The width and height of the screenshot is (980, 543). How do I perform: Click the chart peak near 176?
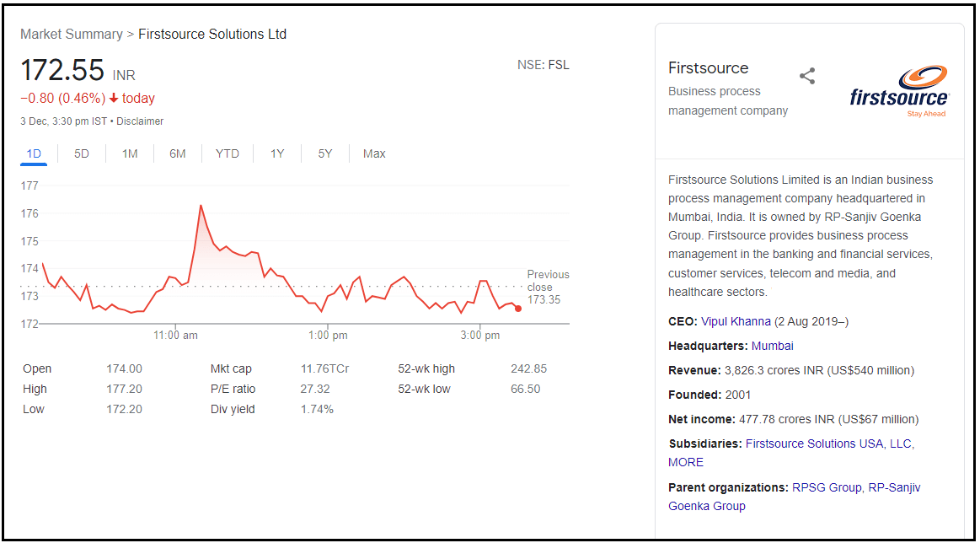[201, 205]
